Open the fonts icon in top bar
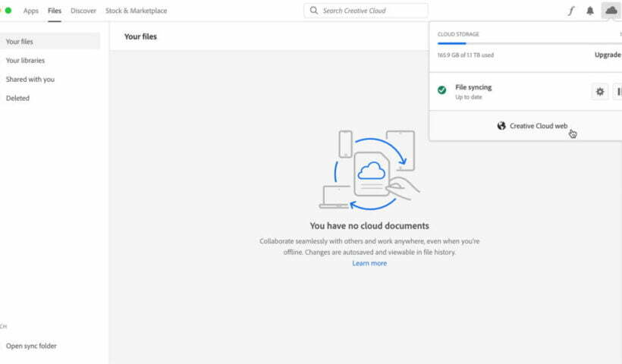This screenshot has height=364, width=622. [x=571, y=11]
